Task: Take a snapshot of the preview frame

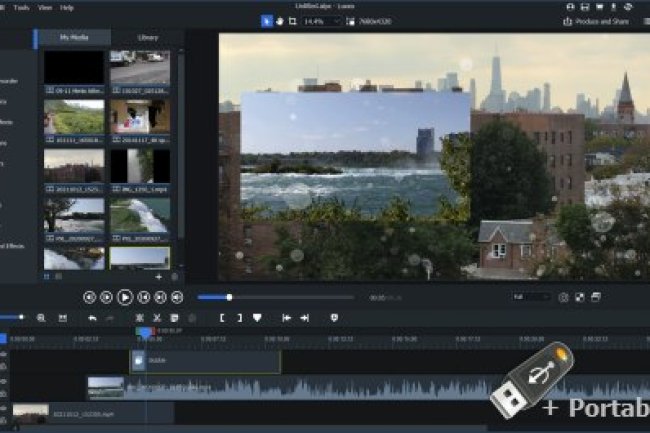Action: [563, 297]
